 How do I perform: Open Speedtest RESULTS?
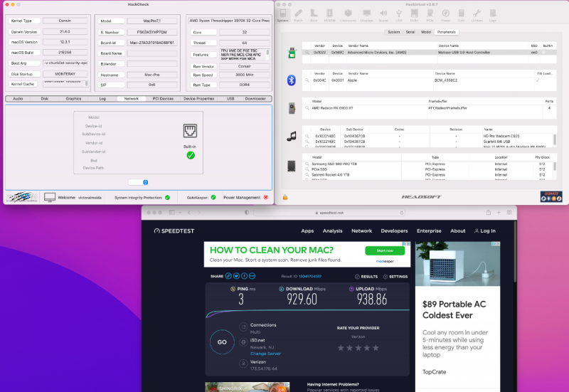[366, 277]
